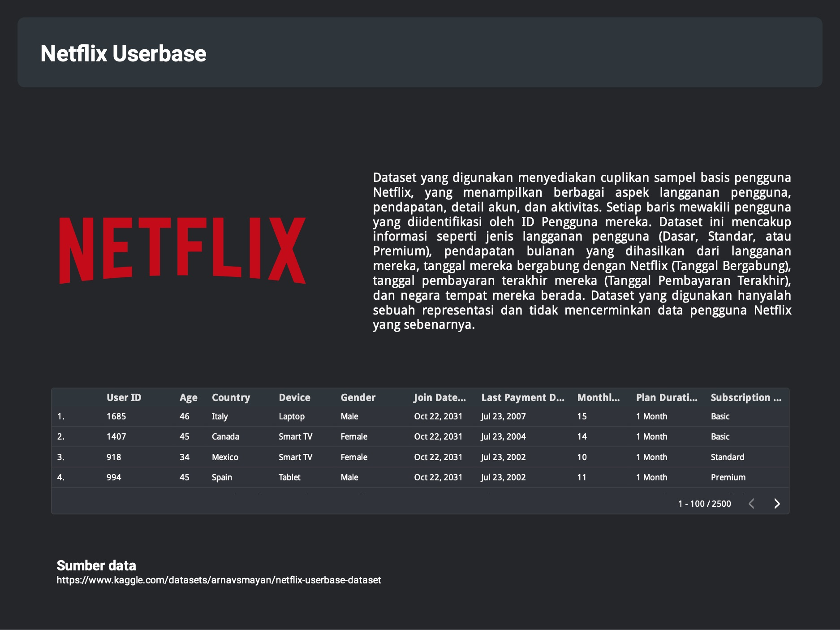
Task: Click the Sumber data heading
Action: point(96,565)
